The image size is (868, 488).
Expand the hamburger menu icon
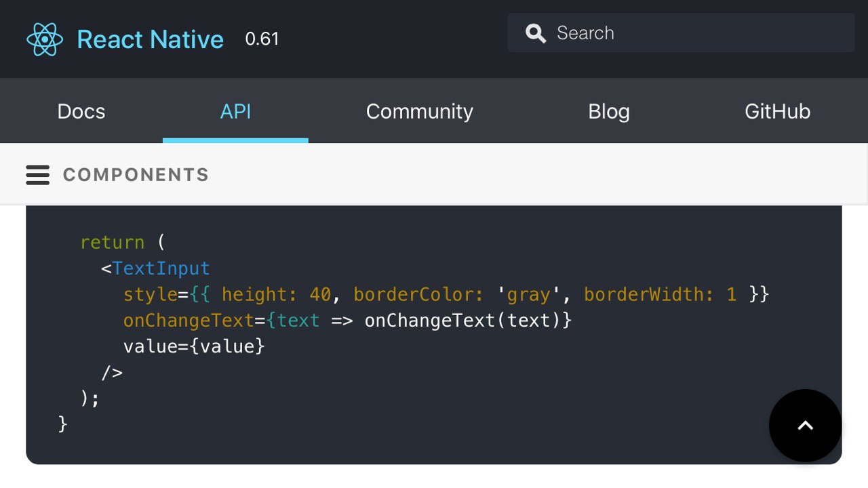click(x=38, y=175)
